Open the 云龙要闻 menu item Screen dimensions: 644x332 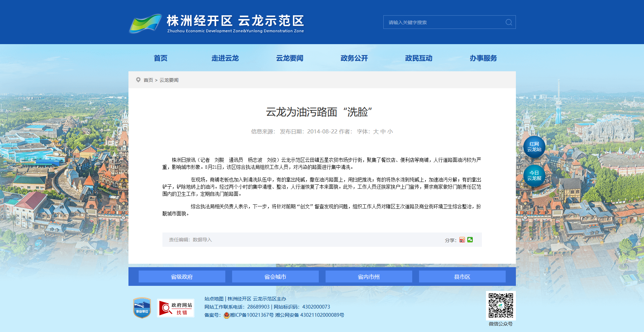[x=290, y=58]
